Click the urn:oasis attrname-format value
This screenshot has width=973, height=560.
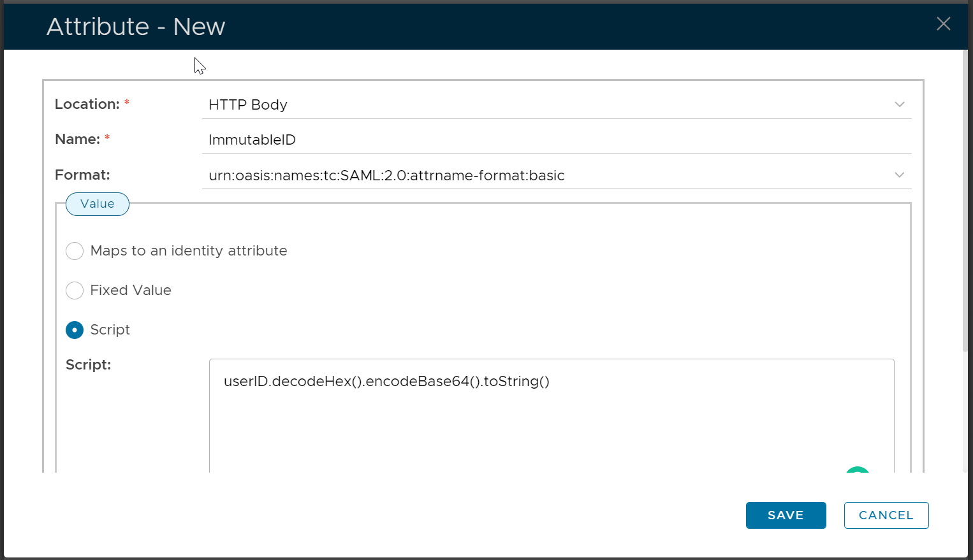pyautogui.click(x=386, y=175)
